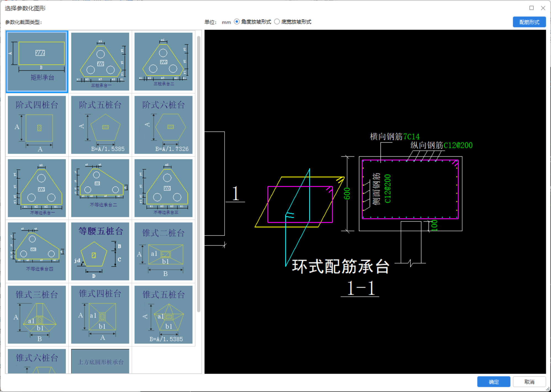Viewport: 551px width, 392px height.
Task: Select the 锥式五桩台 shape
Action: coord(163,315)
